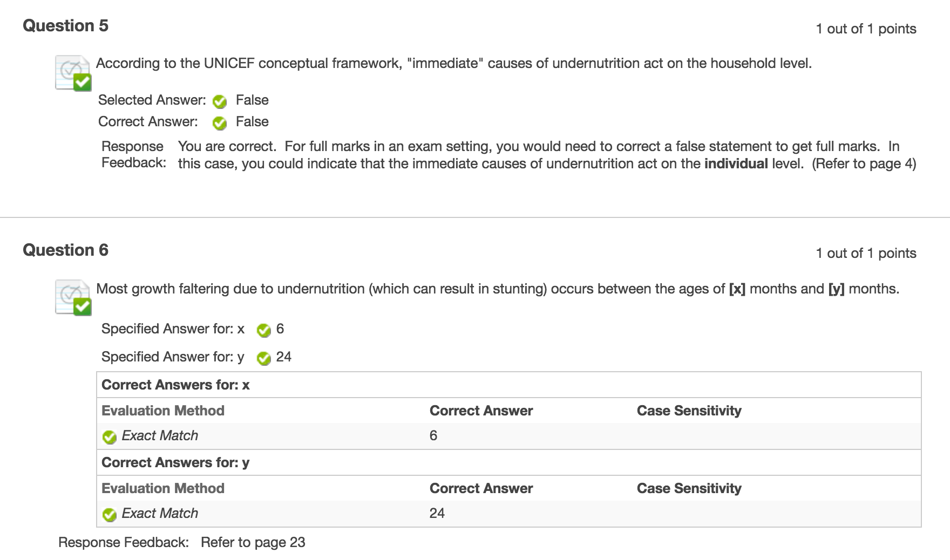Click green check beside Correct Answer False
Viewport: 950px width, 560px height.
(220, 123)
